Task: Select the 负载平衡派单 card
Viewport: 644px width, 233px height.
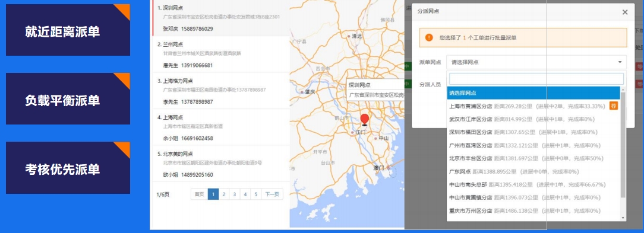Action: [x=68, y=98]
